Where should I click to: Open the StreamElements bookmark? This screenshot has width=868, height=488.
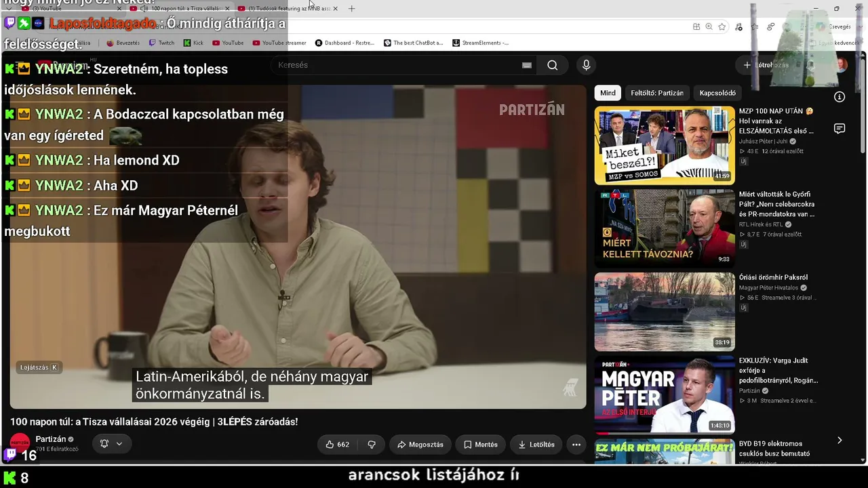(480, 43)
